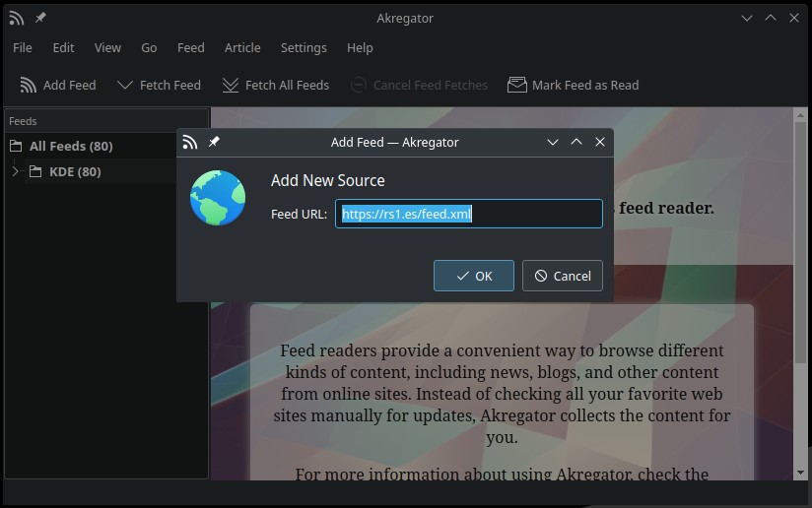The height and width of the screenshot is (508, 812).
Task: Expand the KDE feeds folder
Action: 15,171
